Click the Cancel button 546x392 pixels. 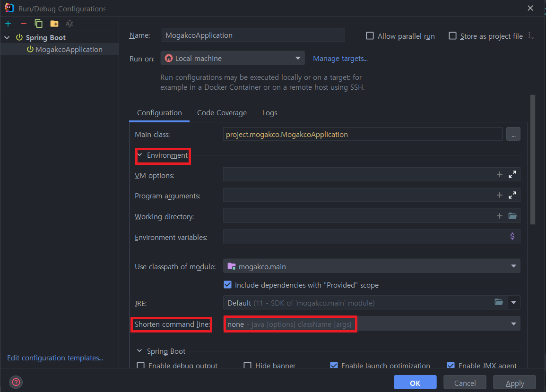(465, 383)
